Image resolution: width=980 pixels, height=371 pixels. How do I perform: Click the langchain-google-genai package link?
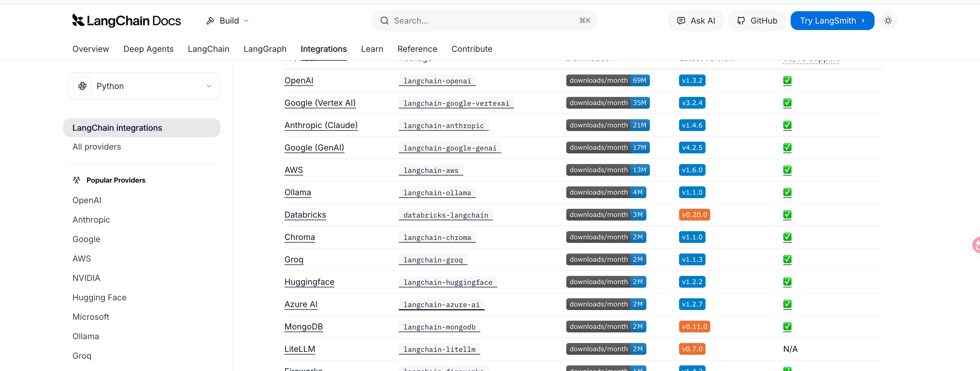click(x=450, y=148)
